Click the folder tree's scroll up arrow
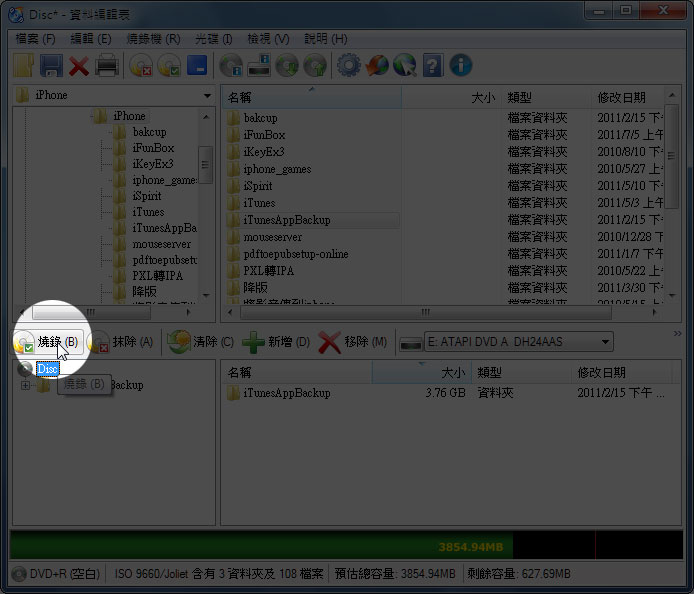Image resolution: width=694 pixels, height=594 pixels. [x=206, y=116]
